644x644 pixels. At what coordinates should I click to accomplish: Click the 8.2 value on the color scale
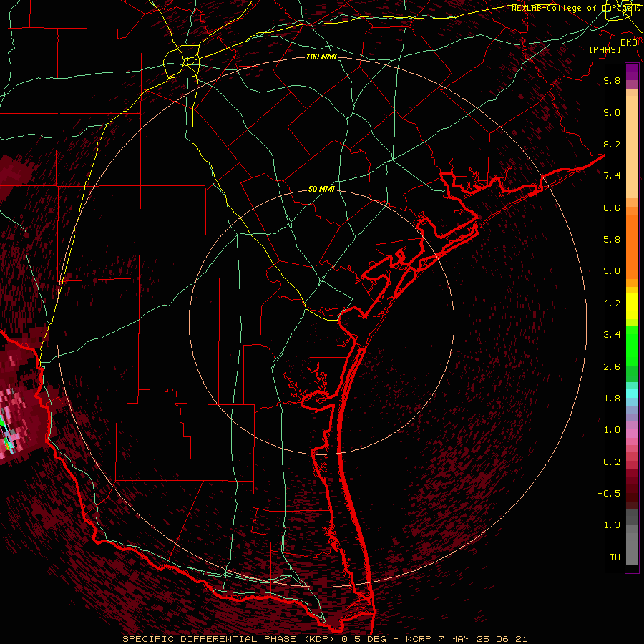point(612,144)
